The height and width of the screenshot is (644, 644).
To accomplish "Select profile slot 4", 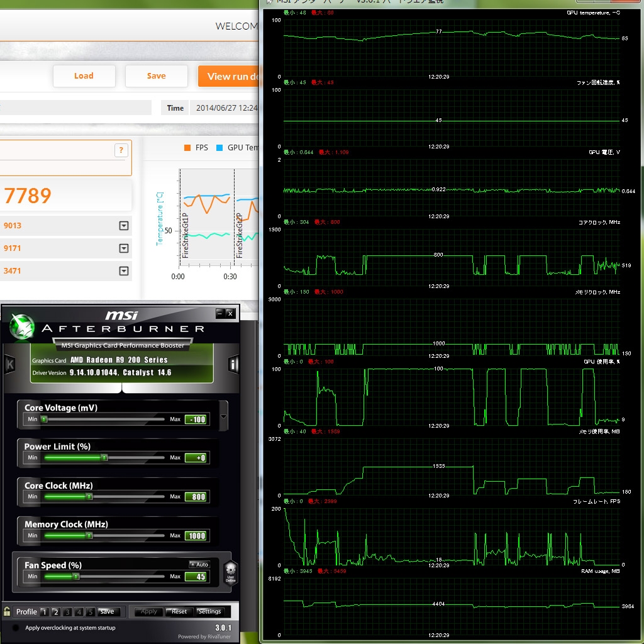I will tap(79, 612).
